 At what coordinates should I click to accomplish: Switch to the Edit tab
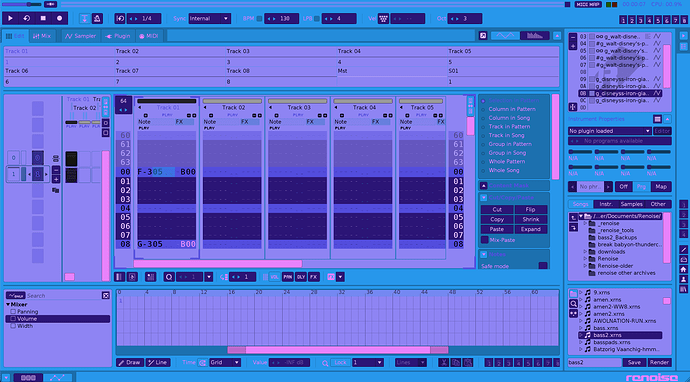tap(15, 36)
